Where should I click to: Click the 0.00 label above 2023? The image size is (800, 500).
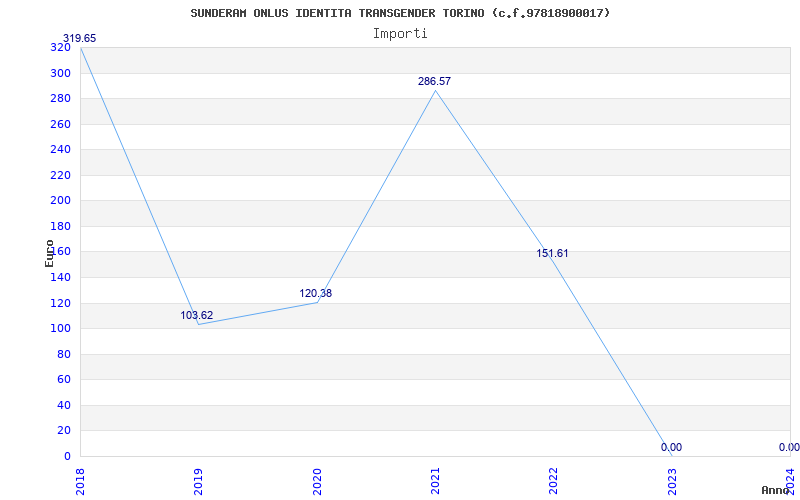(671, 447)
